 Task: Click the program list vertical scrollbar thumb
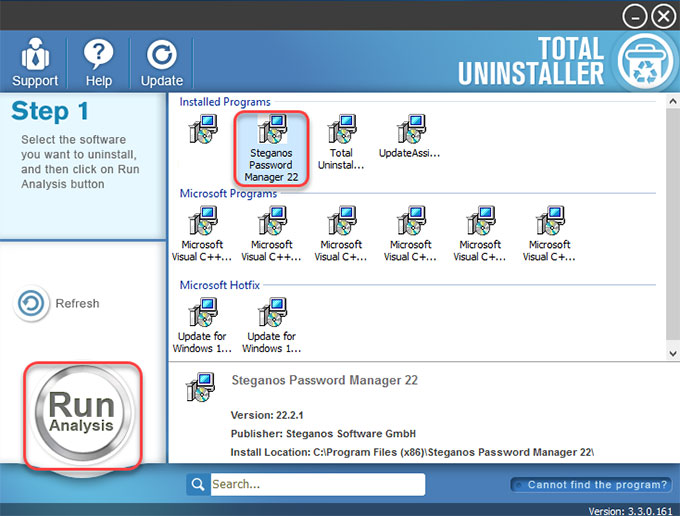[x=673, y=225]
